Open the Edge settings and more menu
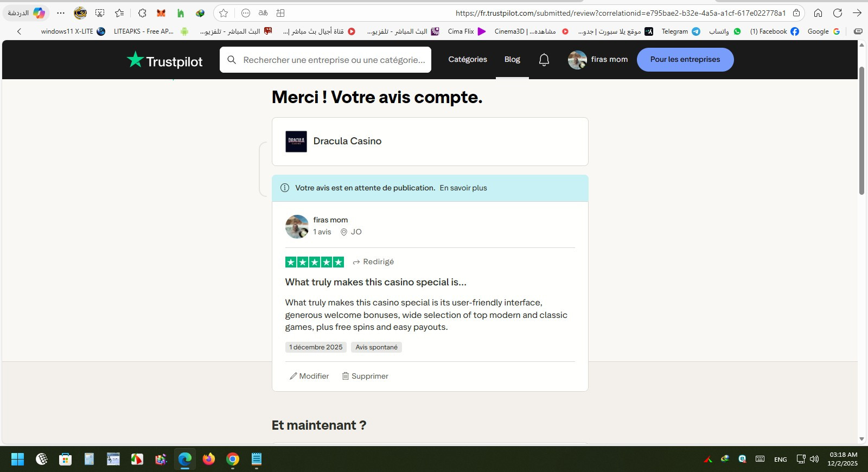 click(x=61, y=13)
